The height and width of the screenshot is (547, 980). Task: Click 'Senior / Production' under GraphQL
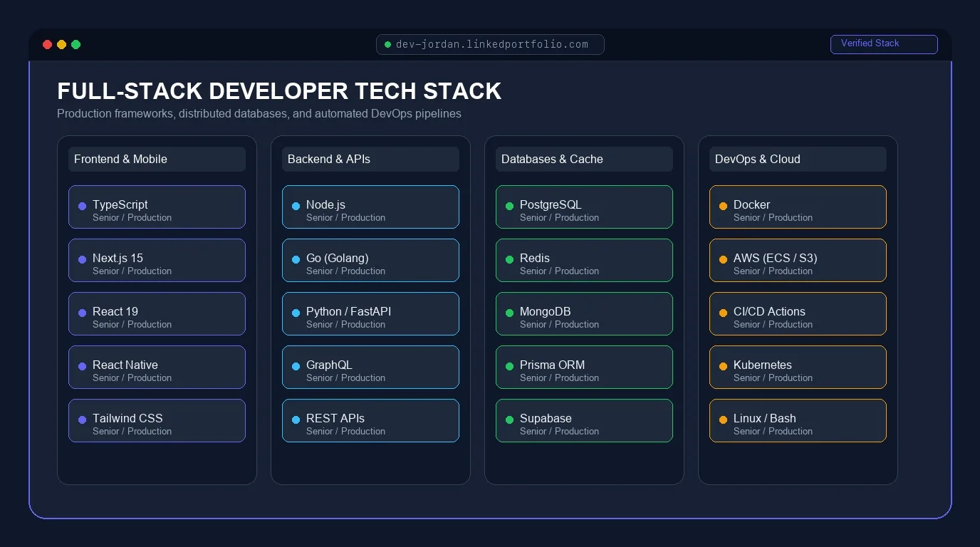345,378
